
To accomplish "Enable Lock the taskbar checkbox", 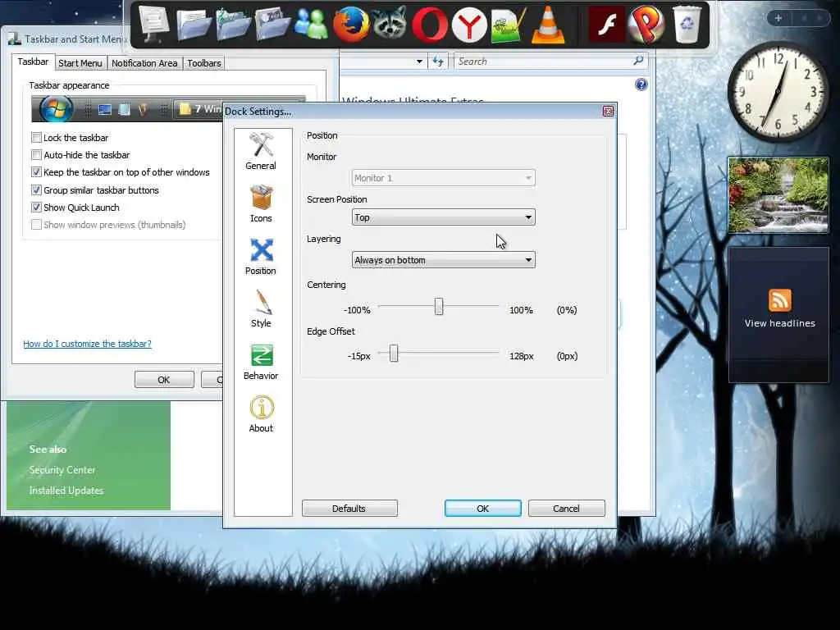I will (36, 138).
